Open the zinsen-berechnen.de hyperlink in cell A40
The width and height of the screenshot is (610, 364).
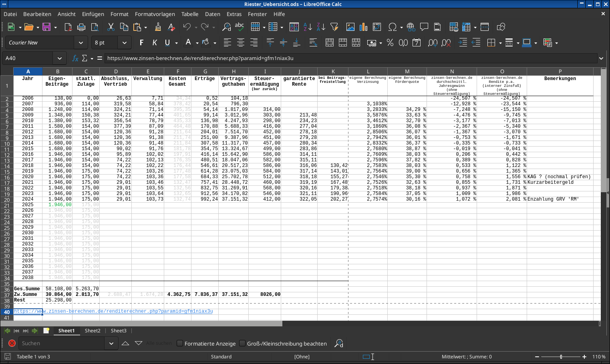point(113,311)
